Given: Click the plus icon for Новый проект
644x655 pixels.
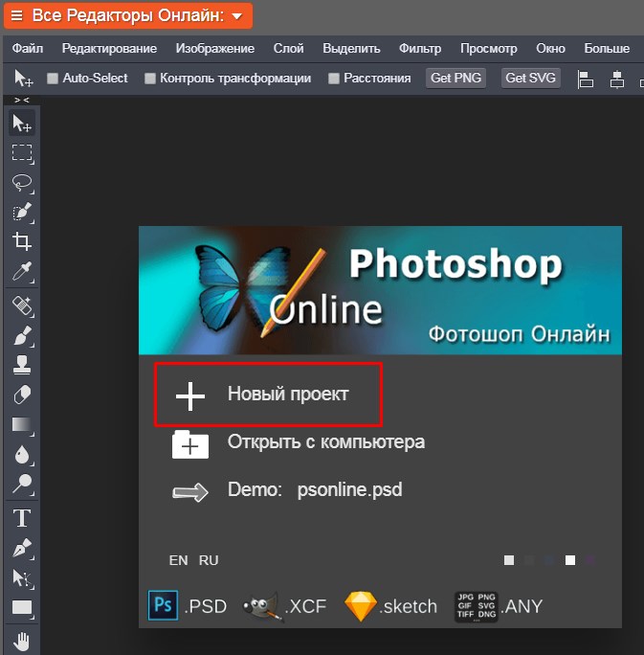Looking at the screenshot, I should point(190,396).
